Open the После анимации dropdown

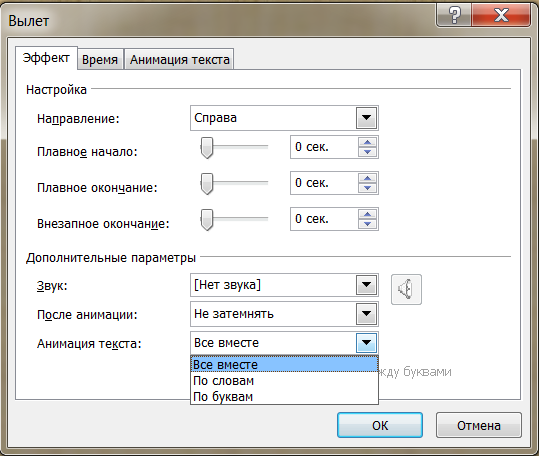366,314
